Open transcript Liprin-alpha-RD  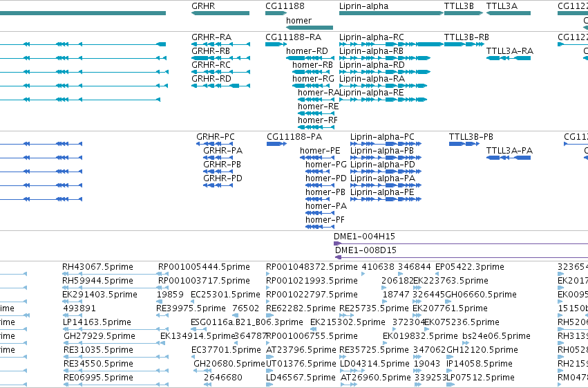pyautogui.click(x=372, y=65)
